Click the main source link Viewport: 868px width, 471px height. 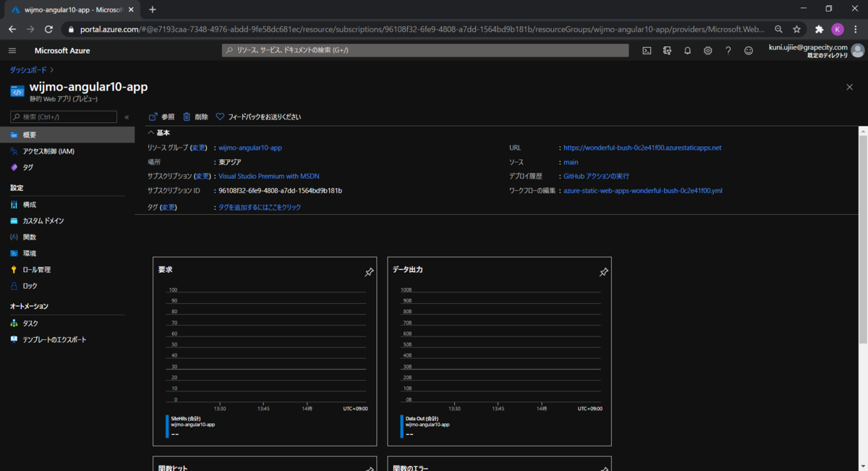pyautogui.click(x=571, y=162)
